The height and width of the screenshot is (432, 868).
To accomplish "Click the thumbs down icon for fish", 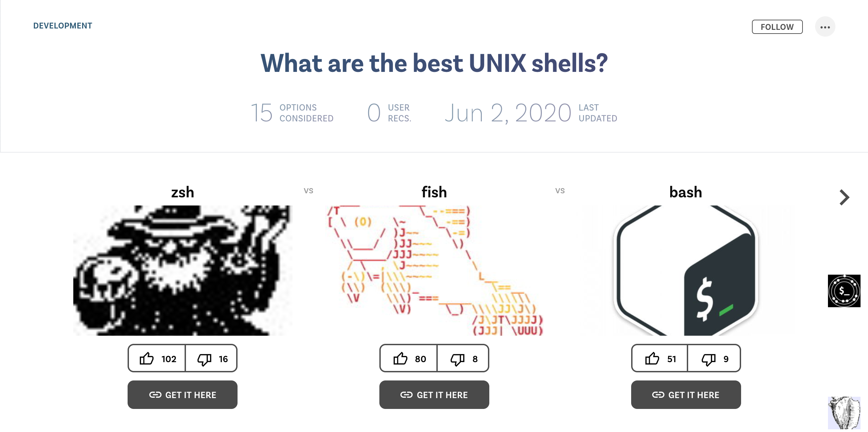I will pyautogui.click(x=457, y=358).
